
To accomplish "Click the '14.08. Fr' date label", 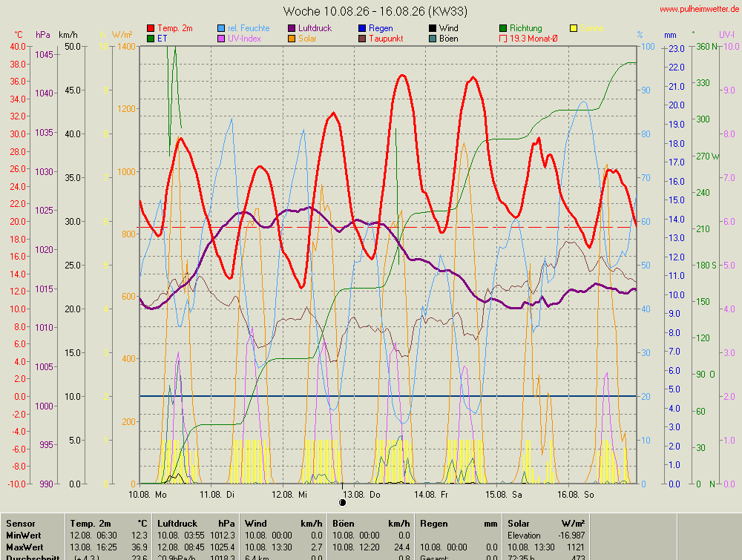I will click(431, 495).
